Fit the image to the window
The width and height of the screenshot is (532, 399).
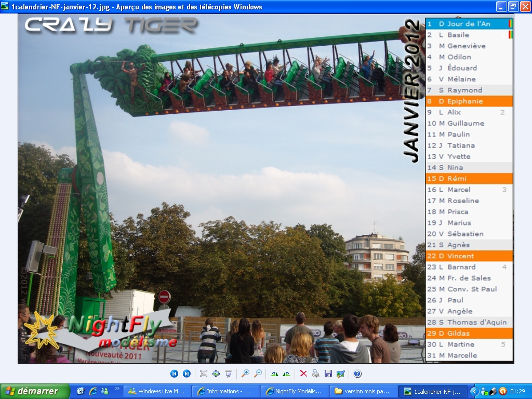pos(204,374)
